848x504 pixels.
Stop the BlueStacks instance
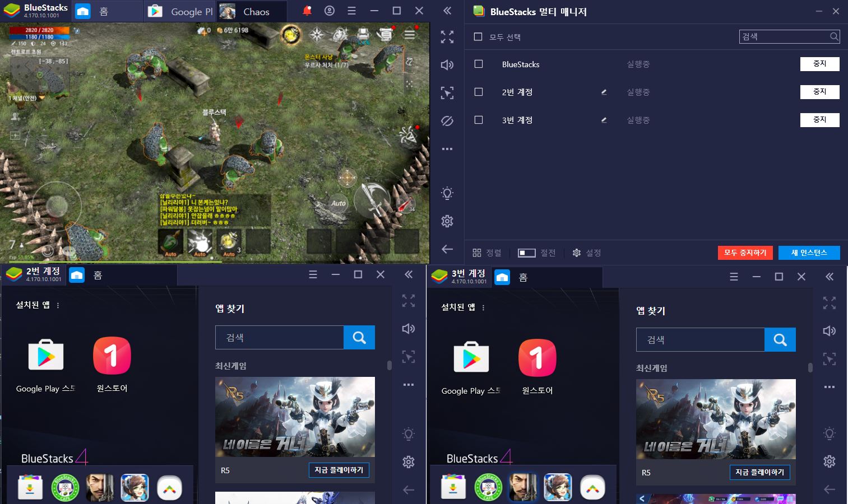[820, 64]
